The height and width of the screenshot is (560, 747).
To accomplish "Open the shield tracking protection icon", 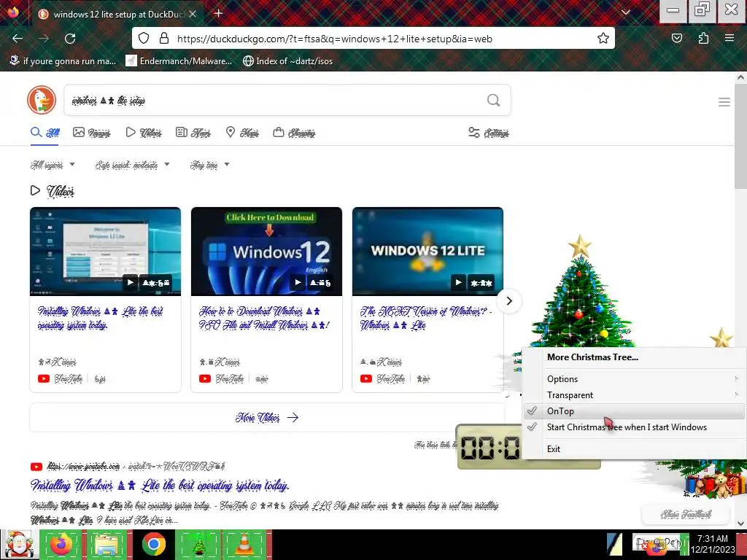I will 144,38.
